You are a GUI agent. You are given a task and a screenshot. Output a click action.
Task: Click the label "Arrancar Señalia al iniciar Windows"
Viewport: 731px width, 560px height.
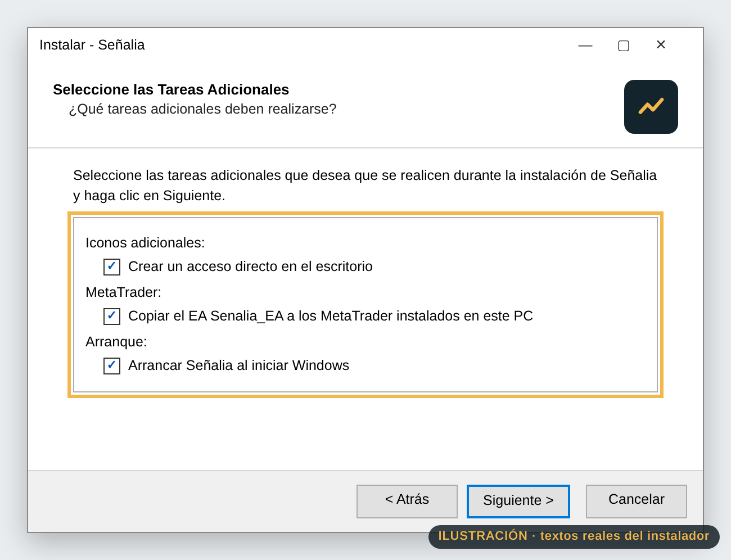pos(238,365)
